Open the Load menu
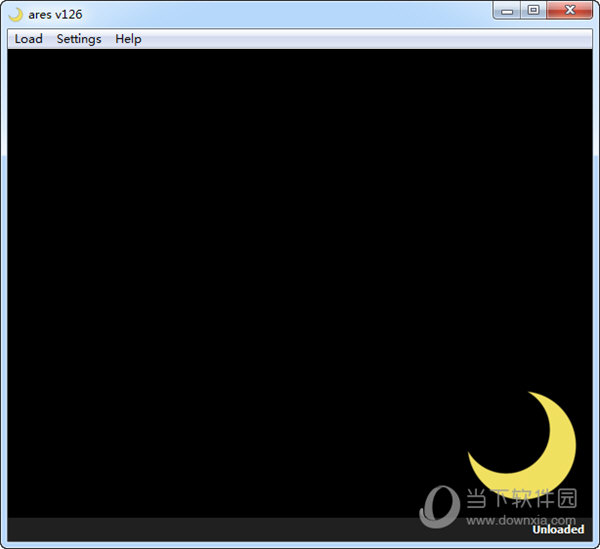The image size is (600, 549). [28, 39]
